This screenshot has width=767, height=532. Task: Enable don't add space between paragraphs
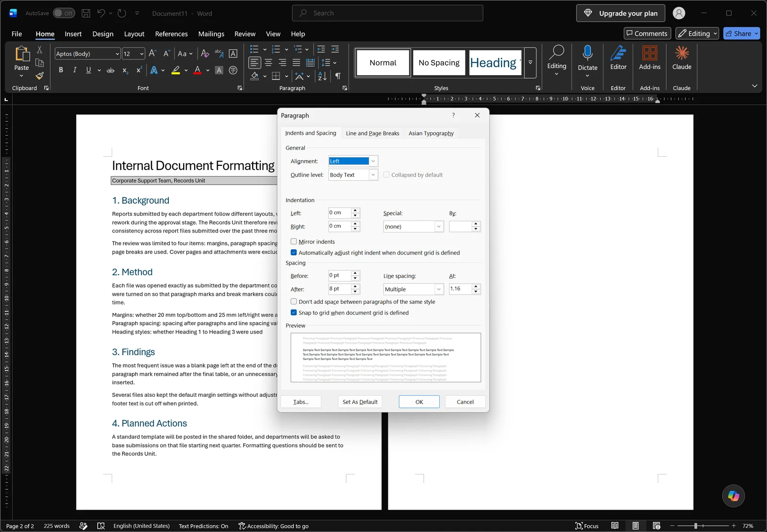click(x=294, y=301)
